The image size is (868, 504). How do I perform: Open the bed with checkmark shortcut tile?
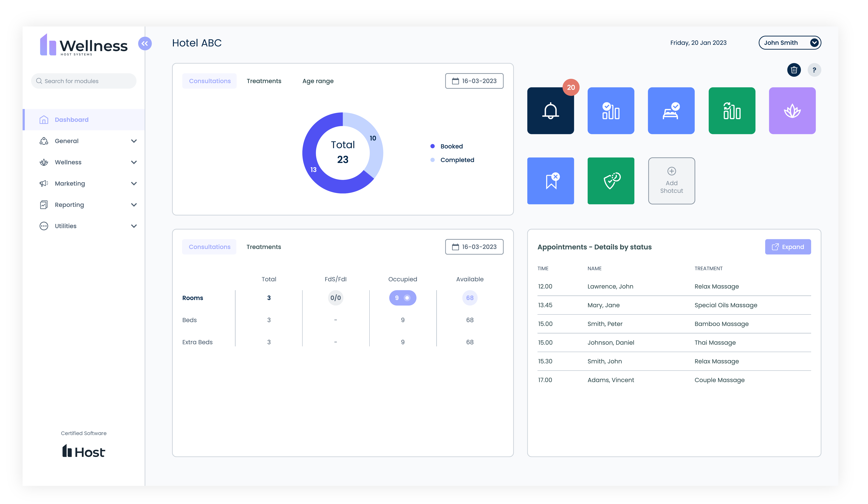(x=671, y=111)
